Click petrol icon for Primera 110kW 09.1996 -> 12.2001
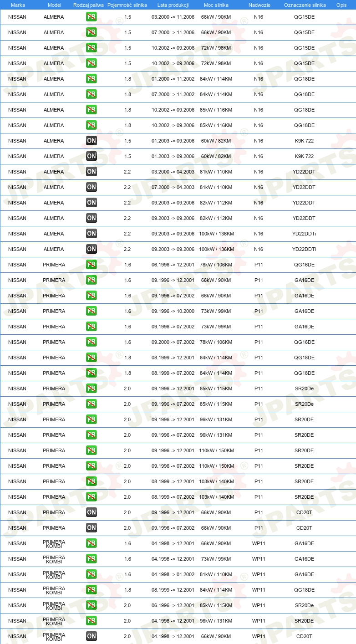Viewport: 356px width, 644px height. 92,450
